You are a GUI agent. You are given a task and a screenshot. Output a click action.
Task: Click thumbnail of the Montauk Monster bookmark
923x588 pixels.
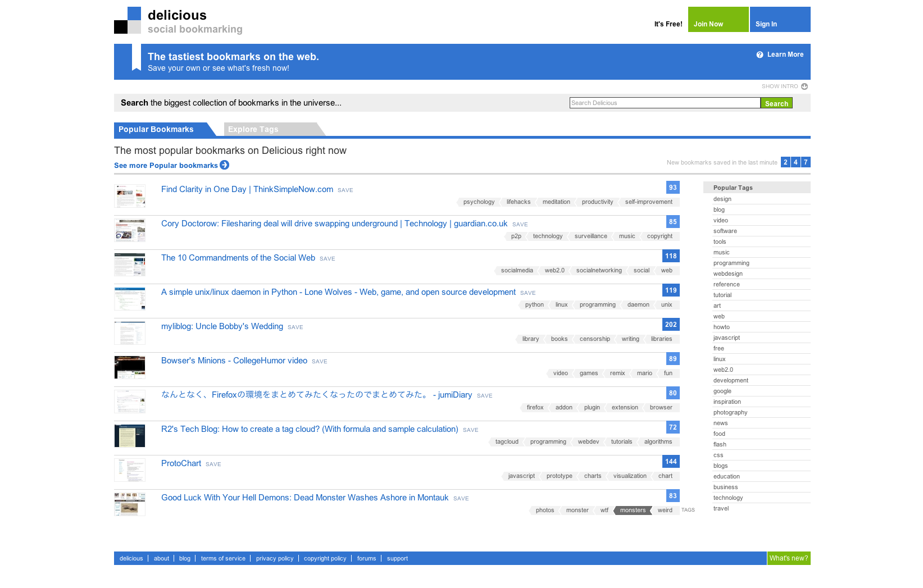pyautogui.click(x=130, y=504)
